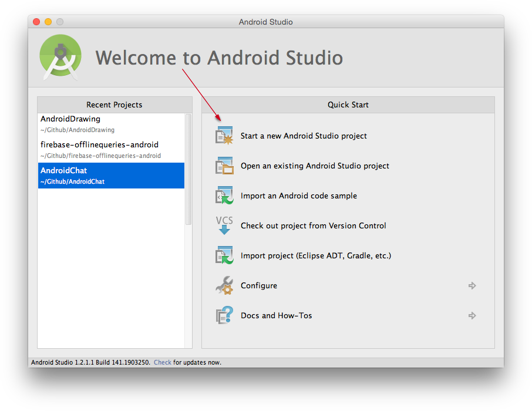The height and width of the screenshot is (411, 532).
Task: Click the Android Studio 1.2.1.1 build text
Action: [x=90, y=362]
